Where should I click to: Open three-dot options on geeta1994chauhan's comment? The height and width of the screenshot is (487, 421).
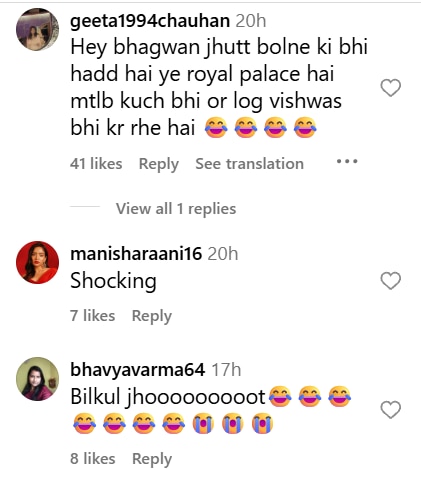coord(347,162)
